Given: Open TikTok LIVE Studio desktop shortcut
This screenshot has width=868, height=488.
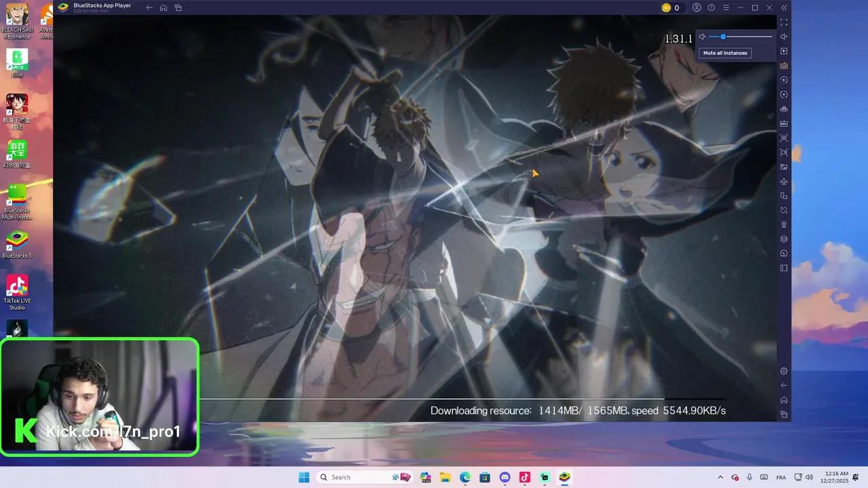Looking at the screenshot, I should click(x=17, y=292).
